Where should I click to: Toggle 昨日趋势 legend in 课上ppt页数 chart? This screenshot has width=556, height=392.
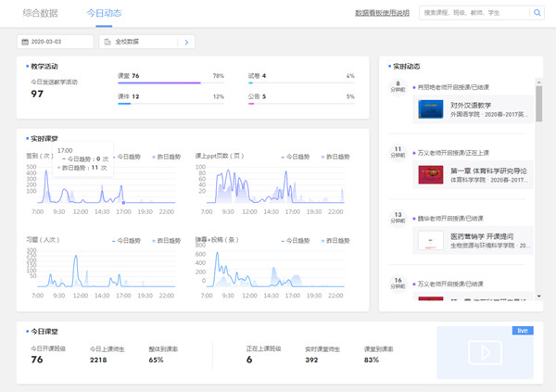(335, 157)
